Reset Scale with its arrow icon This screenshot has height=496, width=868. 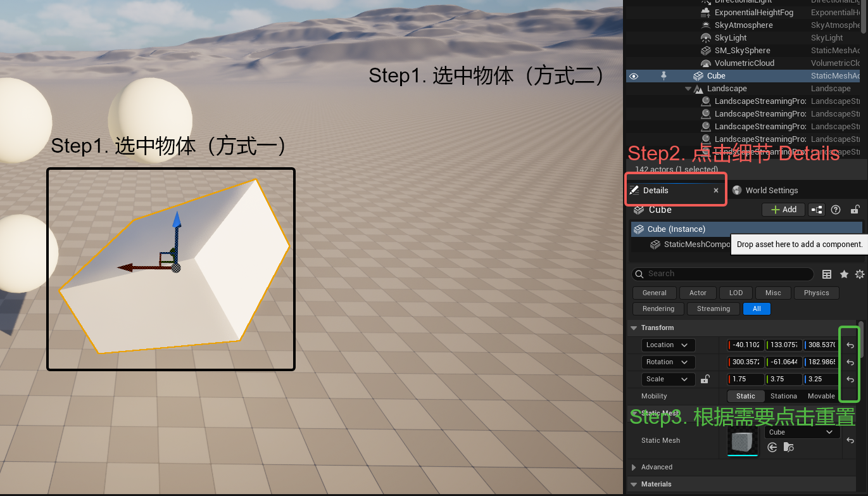pyautogui.click(x=850, y=380)
